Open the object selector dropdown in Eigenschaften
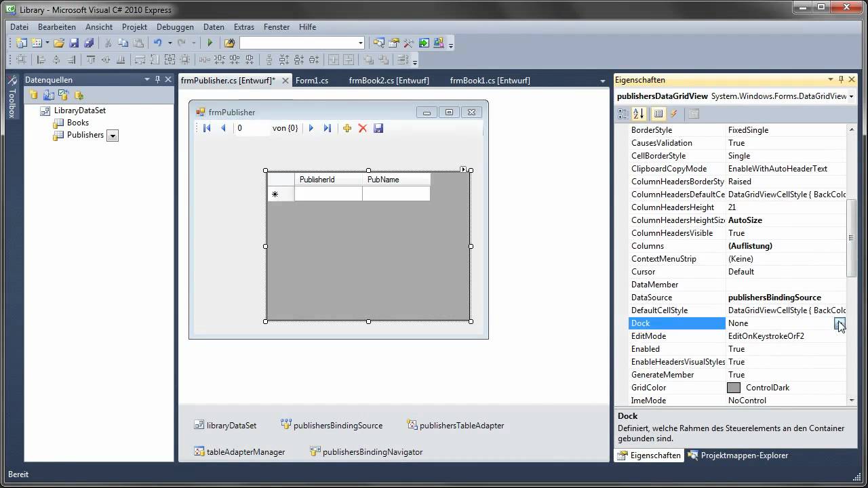This screenshot has width=868, height=488. (851, 96)
